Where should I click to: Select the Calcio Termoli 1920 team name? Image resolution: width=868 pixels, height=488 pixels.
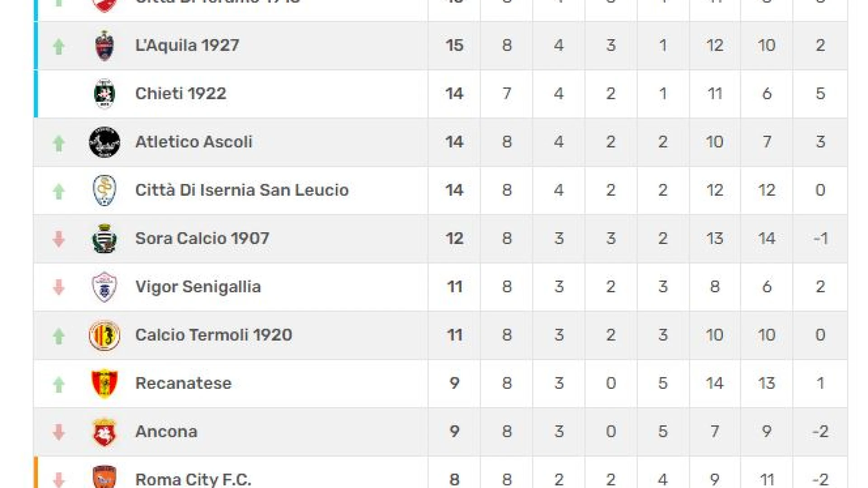[x=213, y=335]
